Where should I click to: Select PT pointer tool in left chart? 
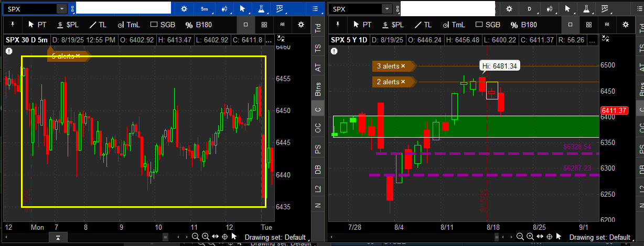click(x=37, y=25)
